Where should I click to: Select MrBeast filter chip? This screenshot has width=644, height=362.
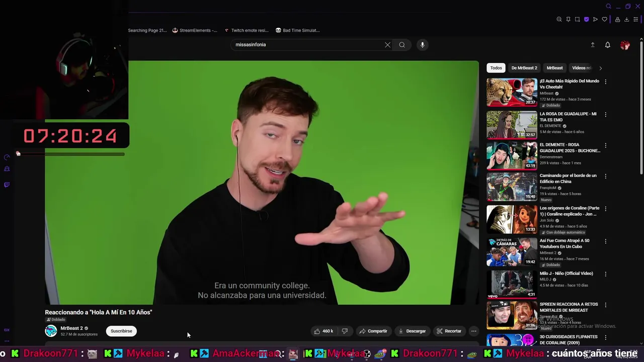[x=554, y=68]
